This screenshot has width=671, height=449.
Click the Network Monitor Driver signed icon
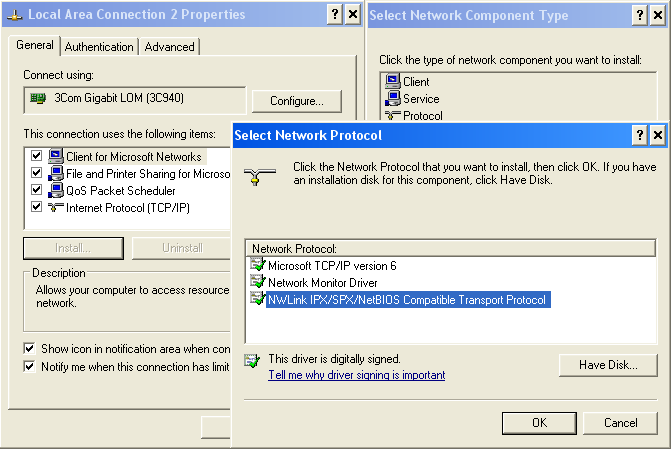pyautogui.click(x=258, y=282)
